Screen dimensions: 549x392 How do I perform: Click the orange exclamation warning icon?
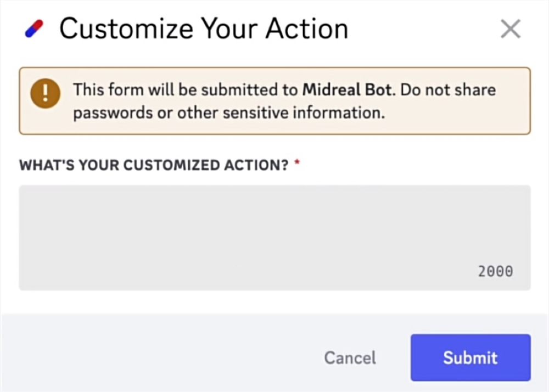click(45, 93)
